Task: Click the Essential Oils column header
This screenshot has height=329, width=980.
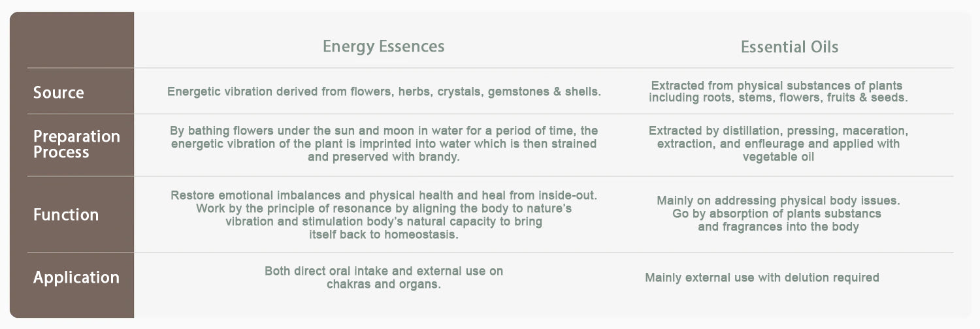Action: tap(789, 47)
